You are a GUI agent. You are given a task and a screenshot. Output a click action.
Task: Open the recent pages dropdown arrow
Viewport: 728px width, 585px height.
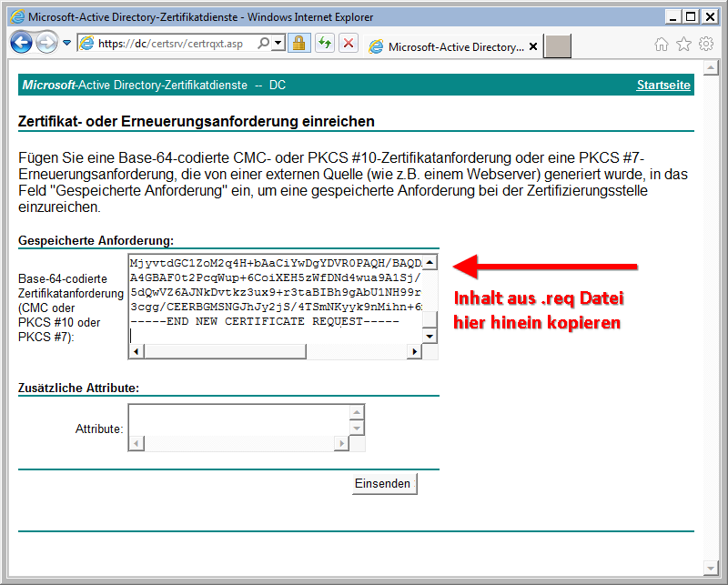pyautogui.click(x=66, y=43)
